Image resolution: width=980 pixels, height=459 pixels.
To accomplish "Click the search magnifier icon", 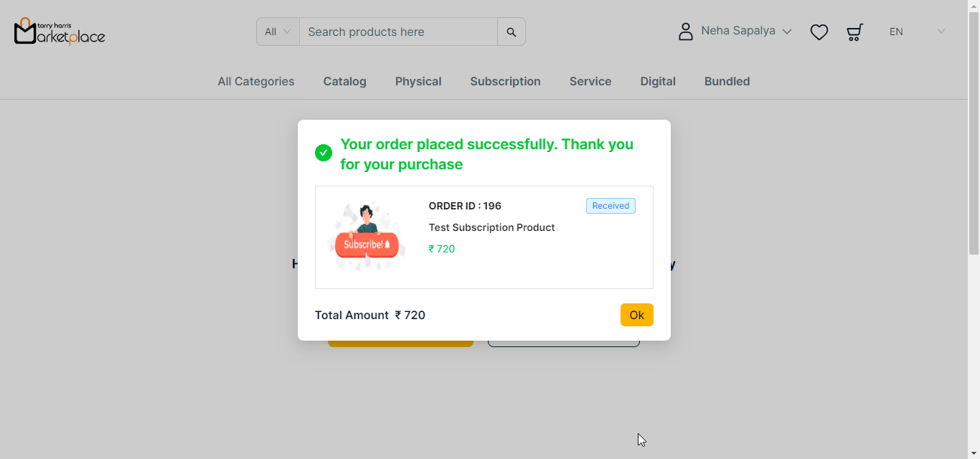I will click(511, 32).
